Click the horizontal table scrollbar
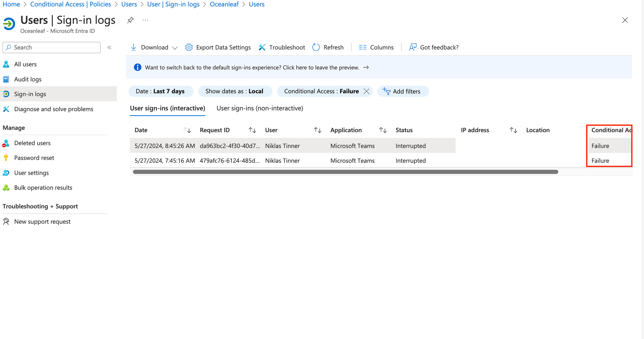 [346, 172]
